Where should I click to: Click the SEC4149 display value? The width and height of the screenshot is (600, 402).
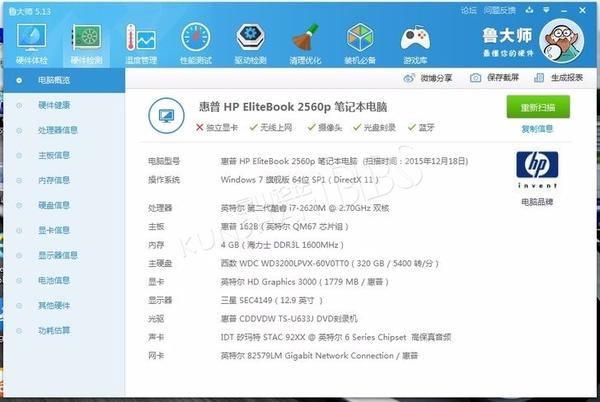tap(271, 300)
